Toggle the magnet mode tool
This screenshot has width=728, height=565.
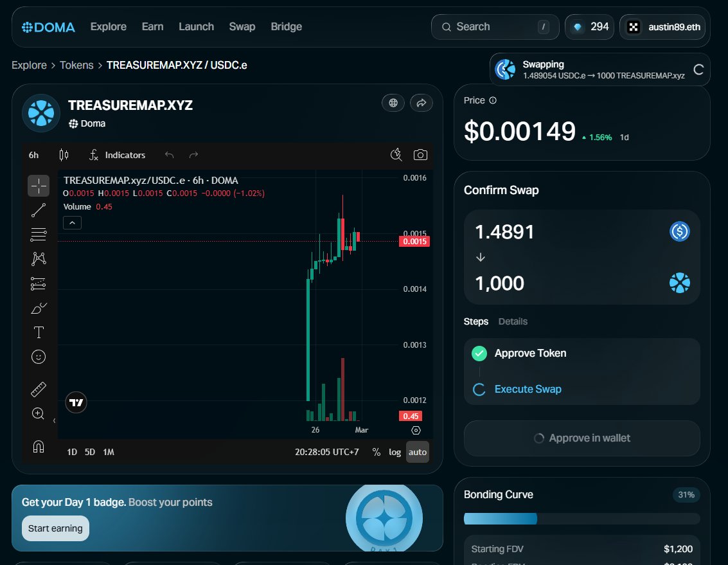click(x=39, y=447)
